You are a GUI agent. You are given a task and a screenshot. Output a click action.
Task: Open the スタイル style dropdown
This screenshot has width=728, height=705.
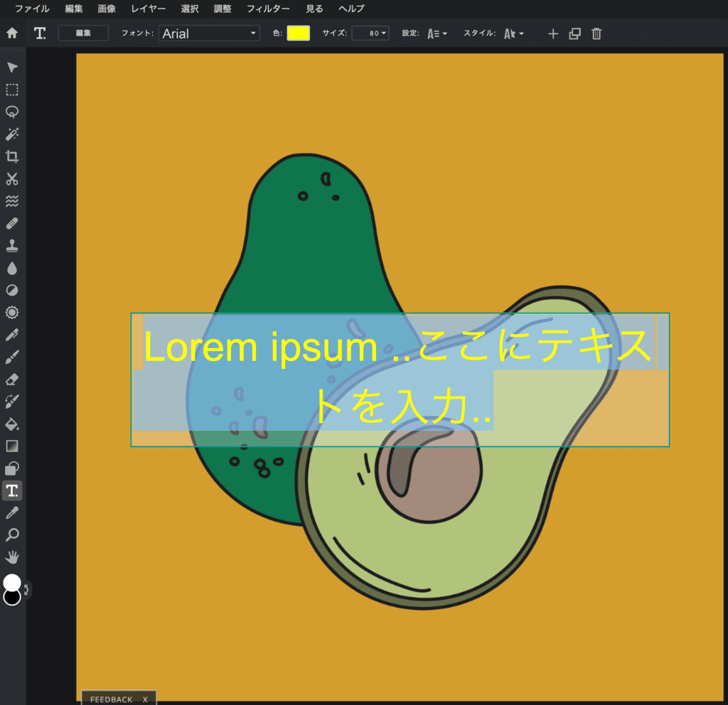[x=513, y=33]
